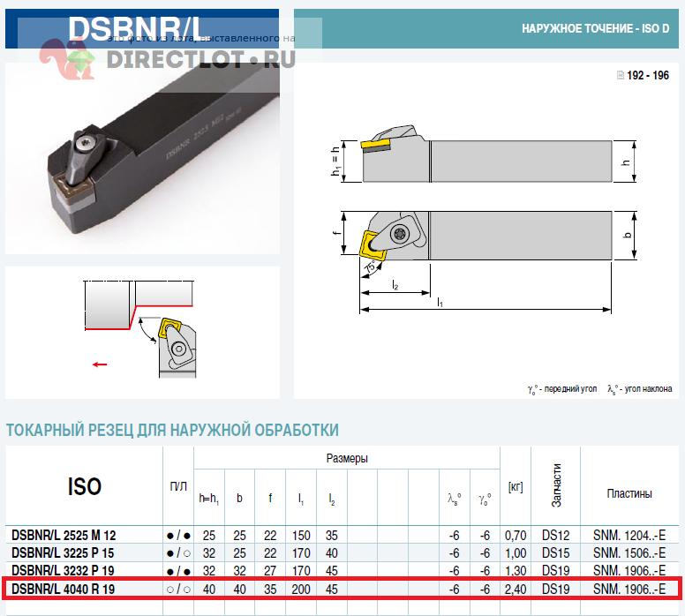Click the filled circles in the DSBNR/L 2525 row
685x616 pixels.
(x=179, y=536)
